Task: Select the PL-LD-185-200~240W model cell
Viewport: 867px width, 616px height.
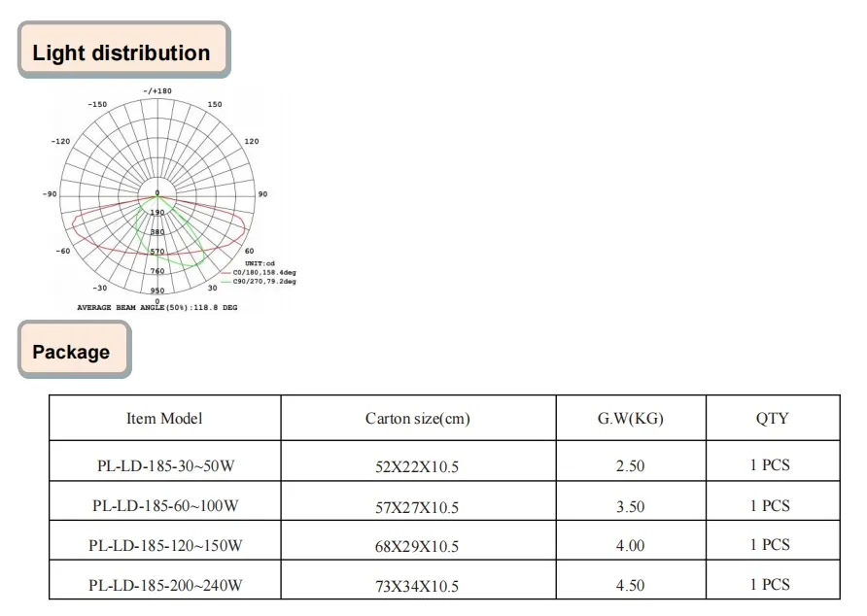Action: click(164, 586)
